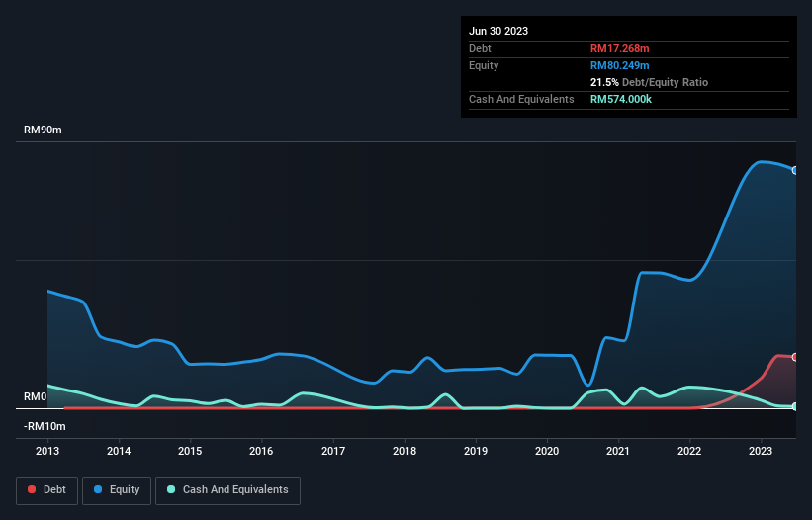Click the Equity endpoint marker on chart

coord(794,170)
